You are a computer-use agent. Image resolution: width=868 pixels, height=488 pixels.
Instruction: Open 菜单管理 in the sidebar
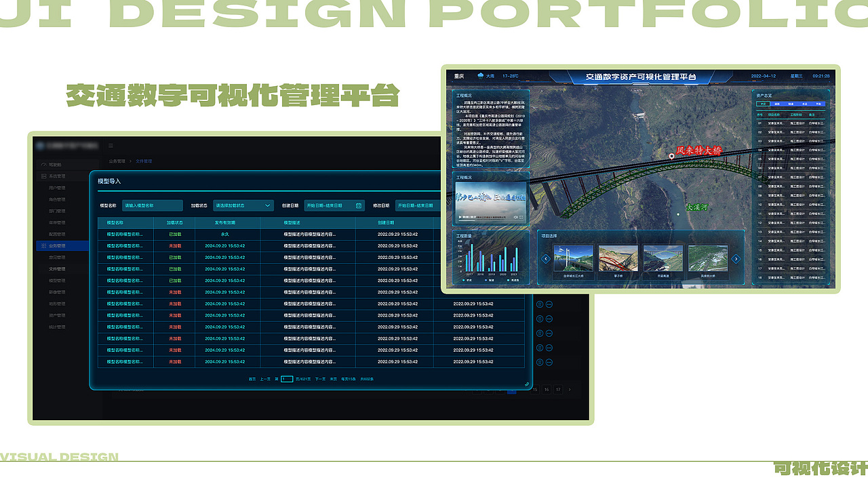tap(57, 222)
